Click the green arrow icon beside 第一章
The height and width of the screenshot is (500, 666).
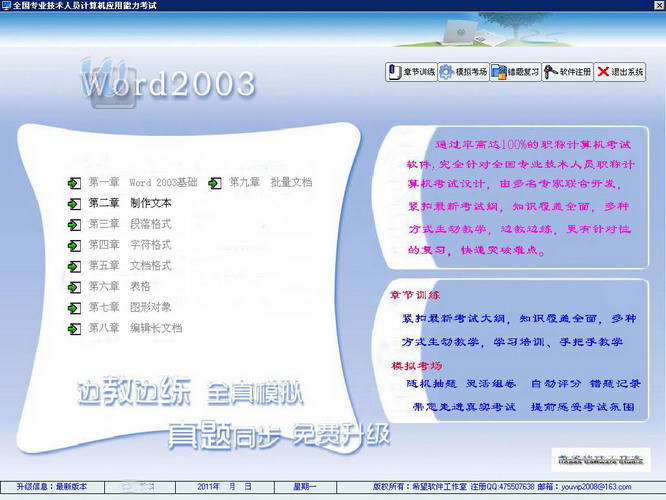pyautogui.click(x=74, y=183)
